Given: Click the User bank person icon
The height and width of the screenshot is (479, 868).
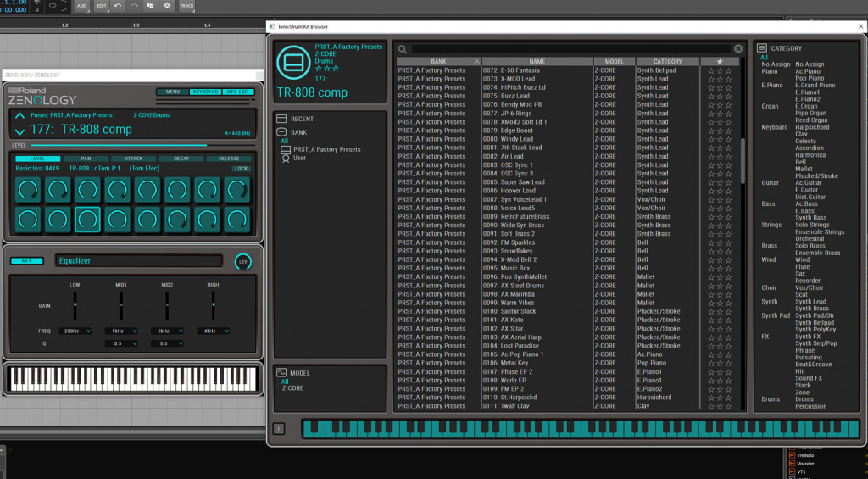Looking at the screenshot, I should (286, 159).
